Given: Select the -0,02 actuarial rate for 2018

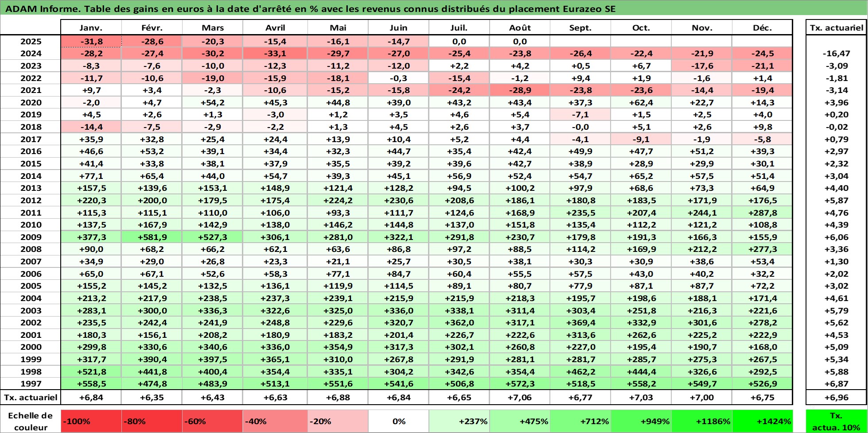Looking at the screenshot, I should click(837, 127).
